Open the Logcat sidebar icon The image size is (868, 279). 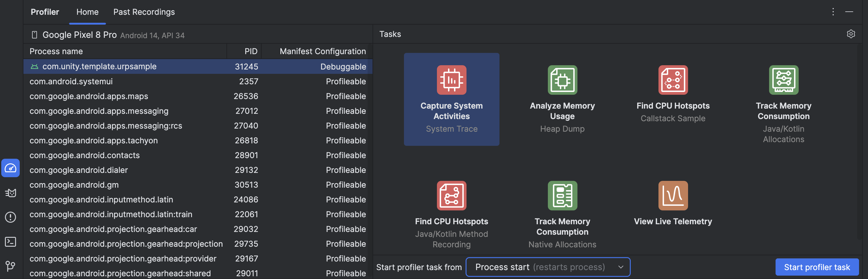10,193
